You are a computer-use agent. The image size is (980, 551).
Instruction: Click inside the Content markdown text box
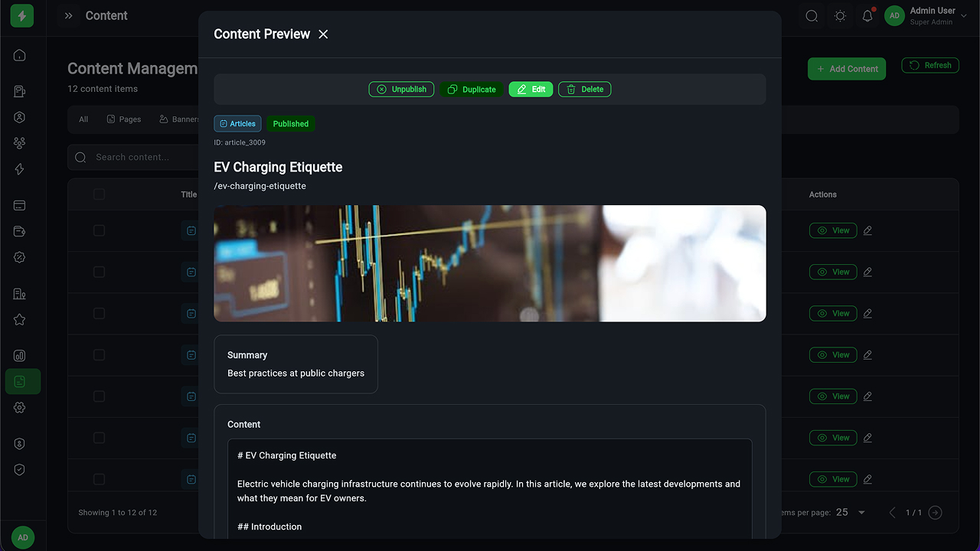click(490, 490)
